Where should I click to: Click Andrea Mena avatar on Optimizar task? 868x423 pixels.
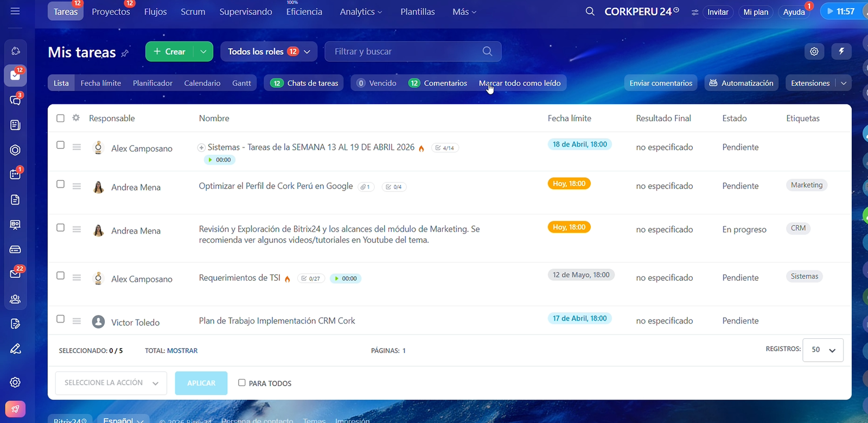[x=98, y=187]
